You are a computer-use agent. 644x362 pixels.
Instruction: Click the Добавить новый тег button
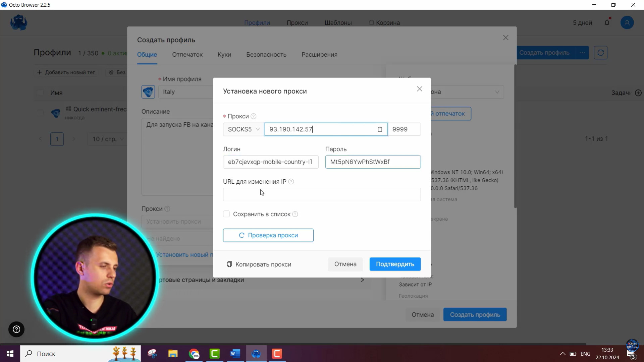point(66,72)
